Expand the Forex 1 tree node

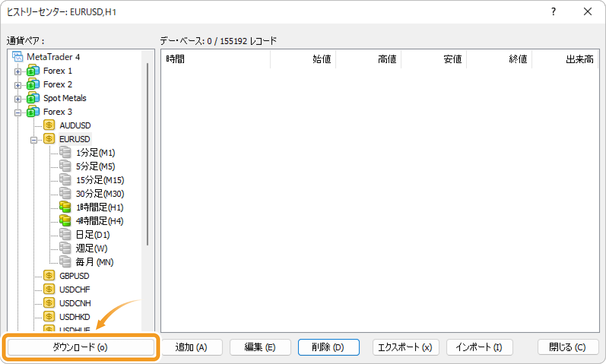18,71
